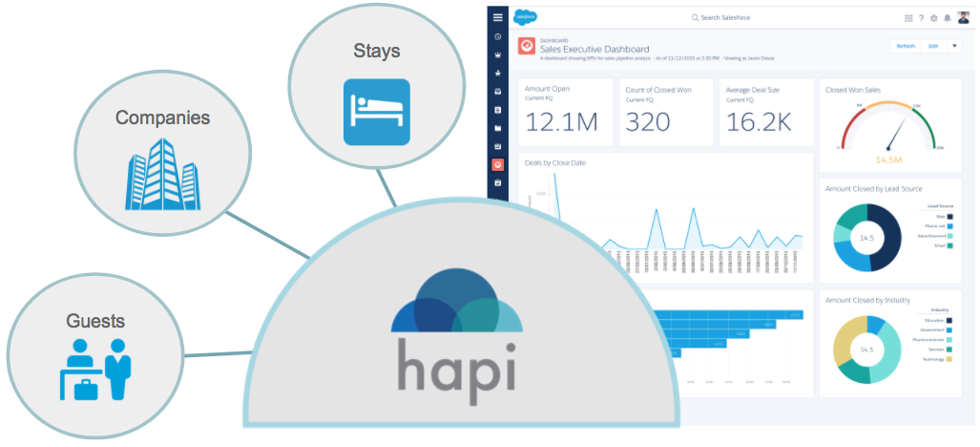
Task: Click the hapi cloud logo
Action: 457,300
